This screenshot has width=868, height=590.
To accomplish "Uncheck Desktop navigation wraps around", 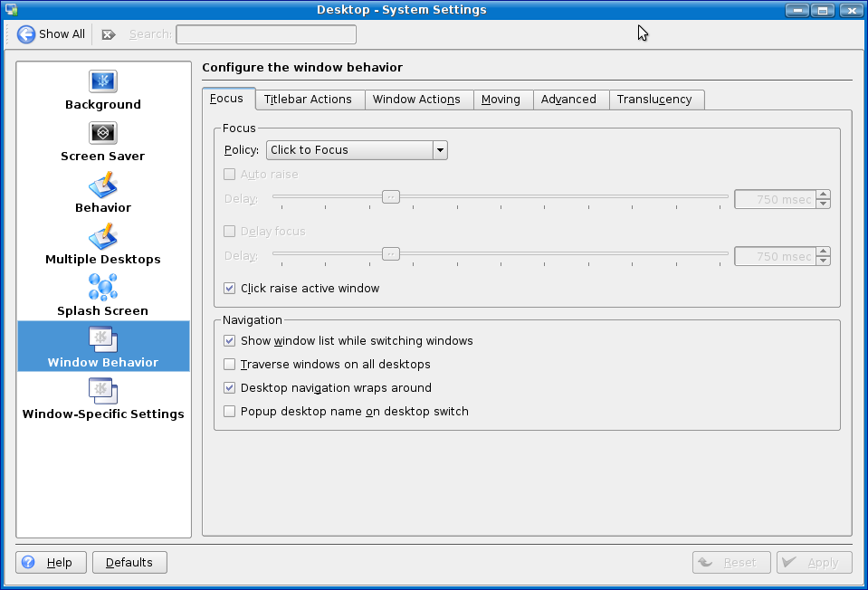I will pos(230,388).
